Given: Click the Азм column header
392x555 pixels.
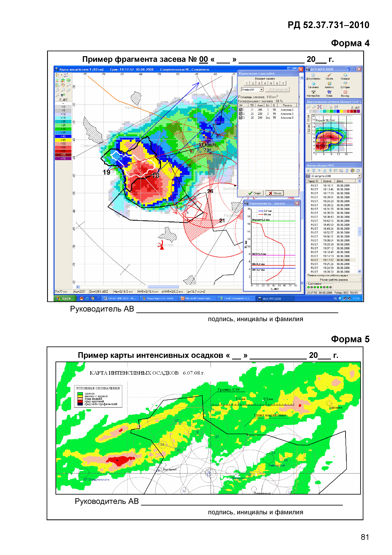Looking at the screenshot, I should click(x=260, y=105).
